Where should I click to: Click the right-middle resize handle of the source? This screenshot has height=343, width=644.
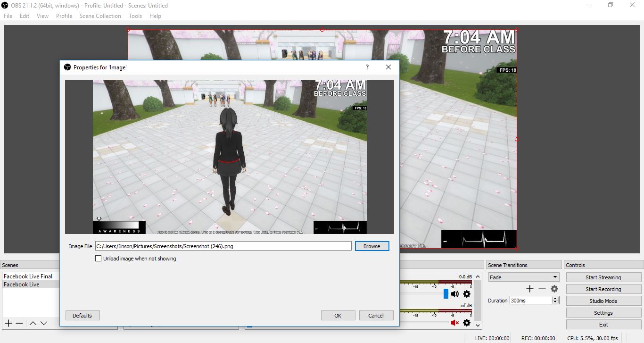click(x=517, y=139)
